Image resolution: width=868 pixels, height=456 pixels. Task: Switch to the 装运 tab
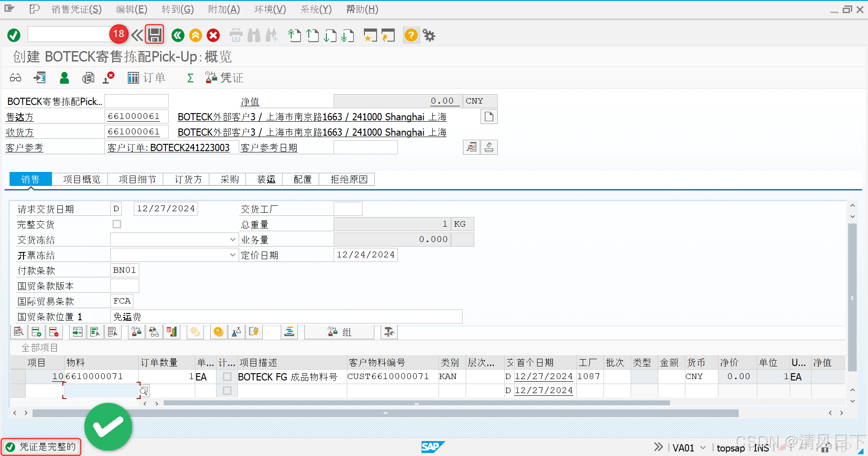pos(266,180)
